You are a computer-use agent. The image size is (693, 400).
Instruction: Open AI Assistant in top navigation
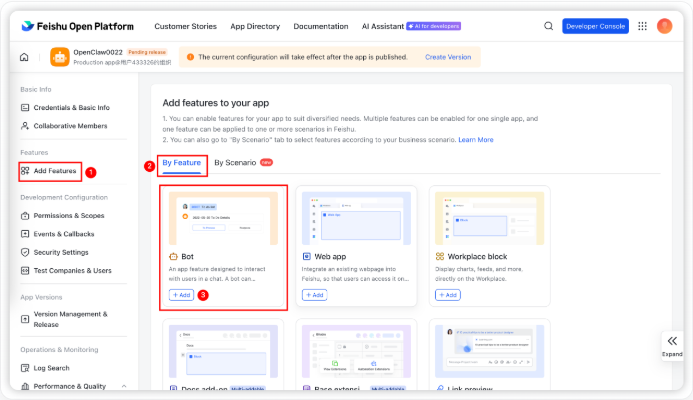pyautogui.click(x=383, y=27)
